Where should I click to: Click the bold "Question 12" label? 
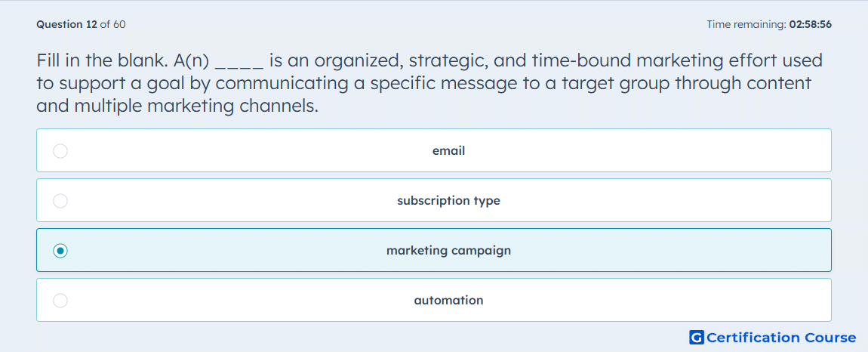(66, 24)
